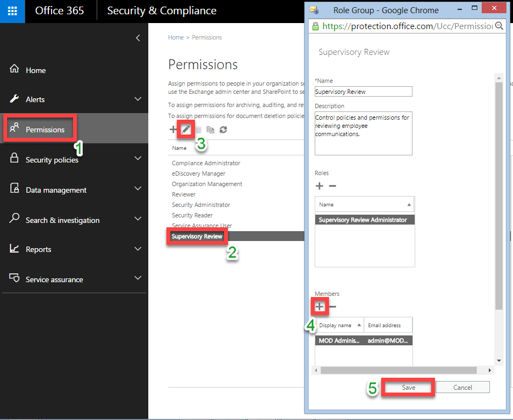Viewport: 513px width, 420px height.
Task: Expand the Security policies section
Action: click(x=138, y=159)
